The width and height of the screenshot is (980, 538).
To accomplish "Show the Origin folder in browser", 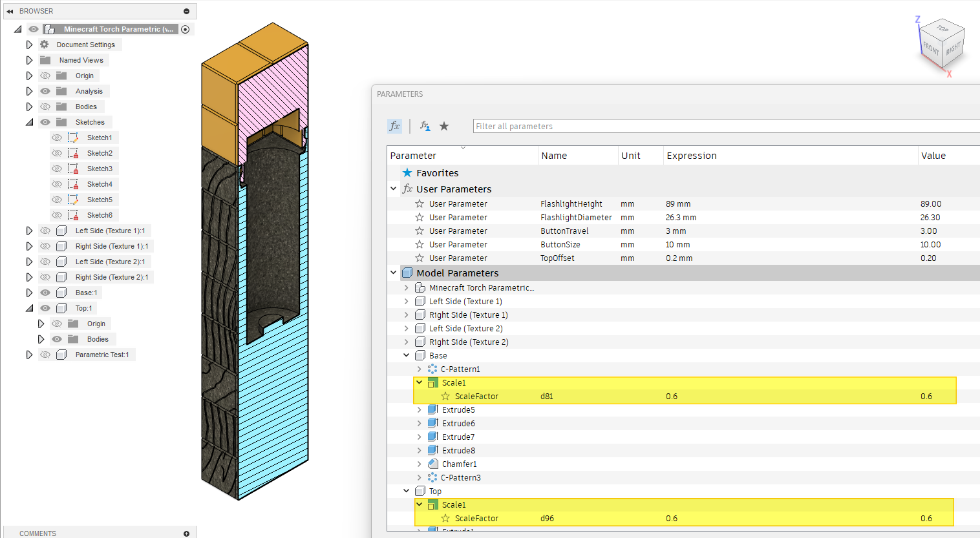I will click(x=45, y=76).
